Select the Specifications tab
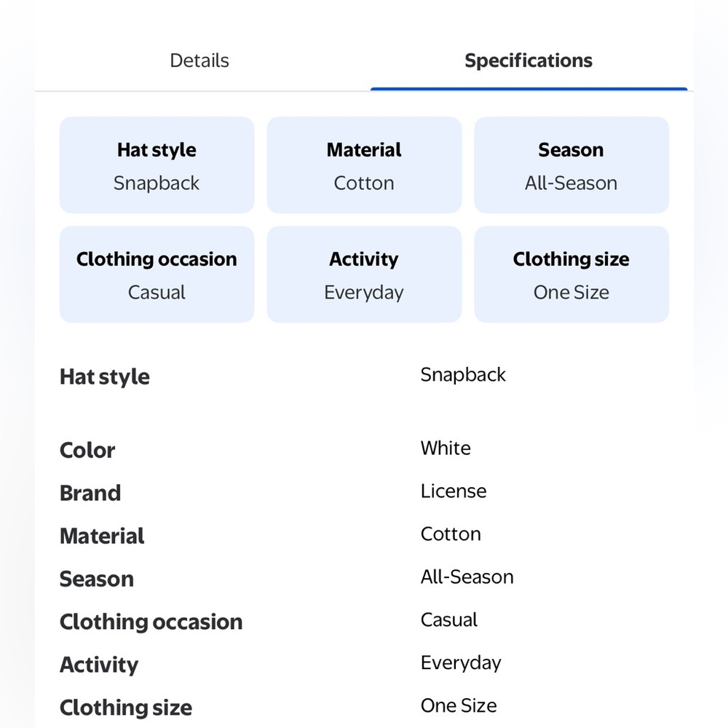 (x=529, y=61)
